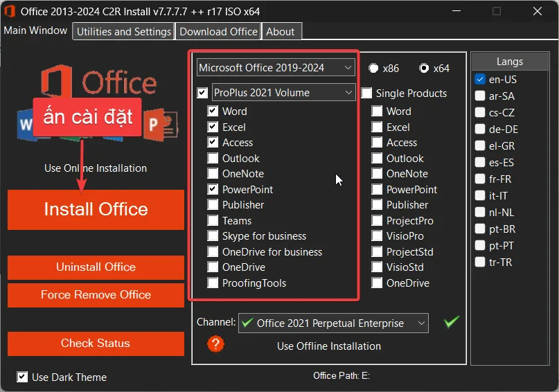The height and width of the screenshot is (392, 559).
Task: Check PowerPoint under Single Products
Action: pyautogui.click(x=377, y=189)
